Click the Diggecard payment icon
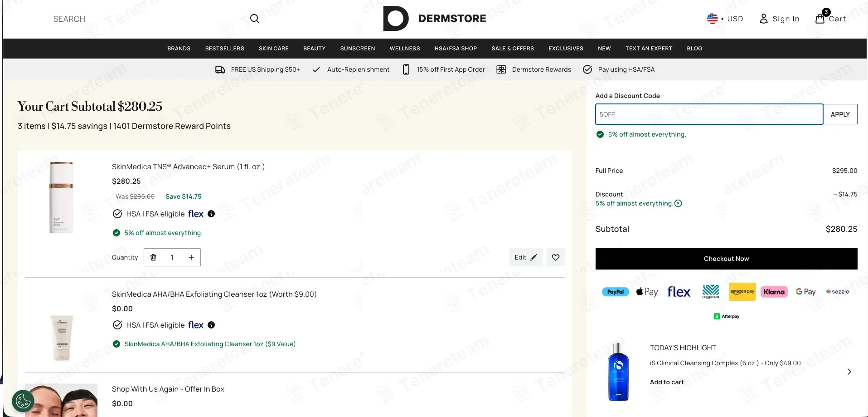This screenshot has height=417, width=868. 711,292
